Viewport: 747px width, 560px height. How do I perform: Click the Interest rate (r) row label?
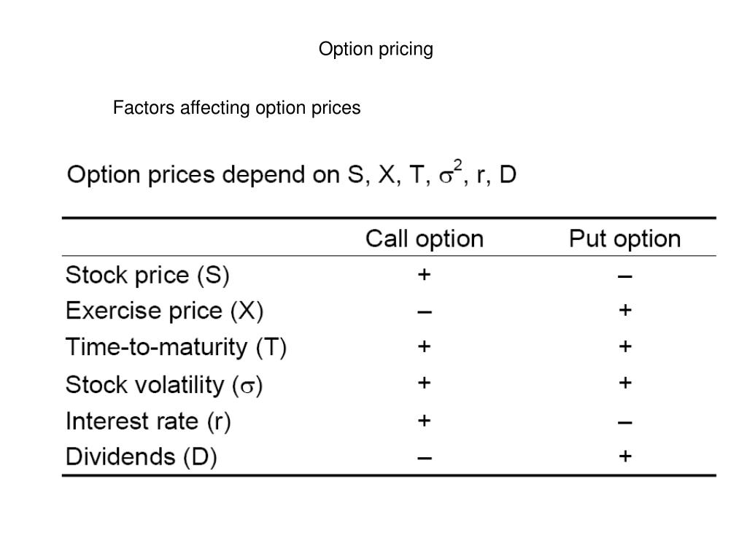tap(148, 421)
